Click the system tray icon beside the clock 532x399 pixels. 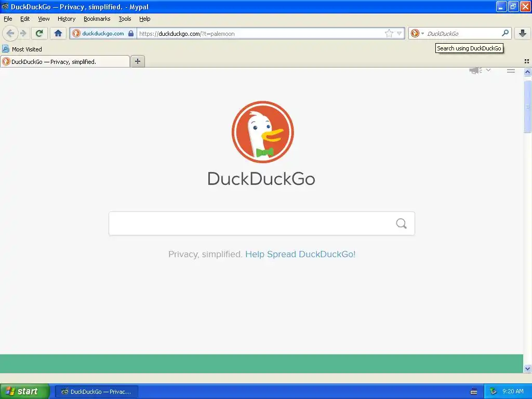493,392
